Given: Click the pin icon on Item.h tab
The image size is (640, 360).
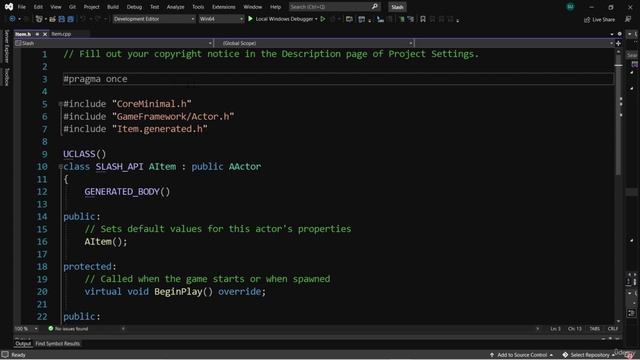Looking at the screenshot, I should [37, 34].
